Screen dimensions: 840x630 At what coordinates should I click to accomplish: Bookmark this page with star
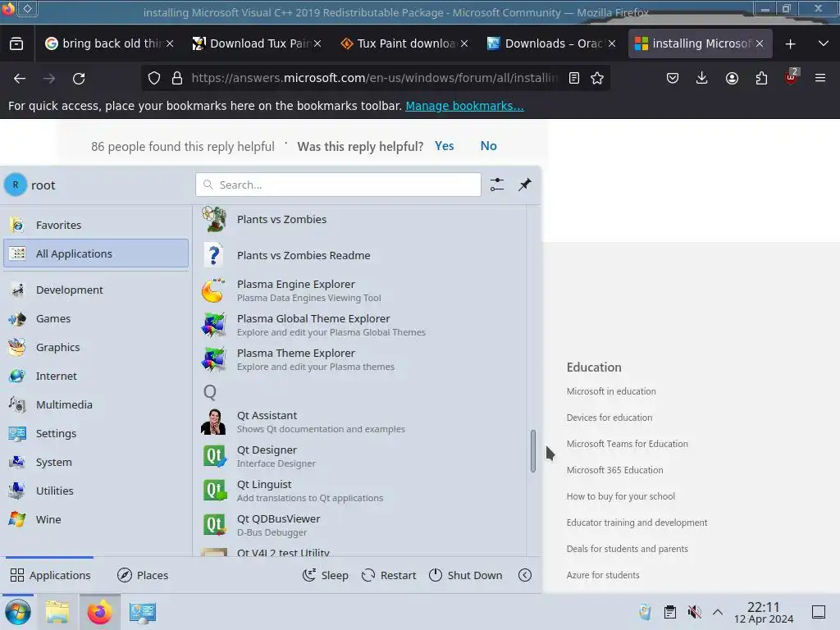tap(597, 78)
